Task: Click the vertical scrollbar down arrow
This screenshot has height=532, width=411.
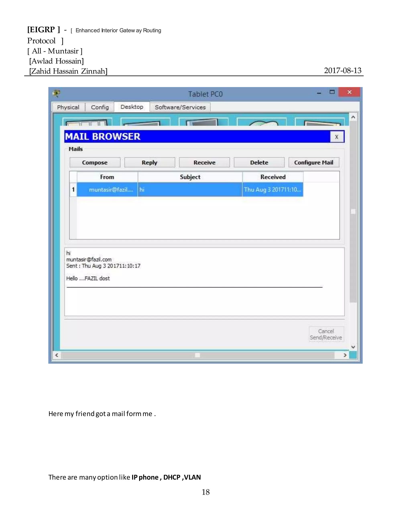Action: 353,347
